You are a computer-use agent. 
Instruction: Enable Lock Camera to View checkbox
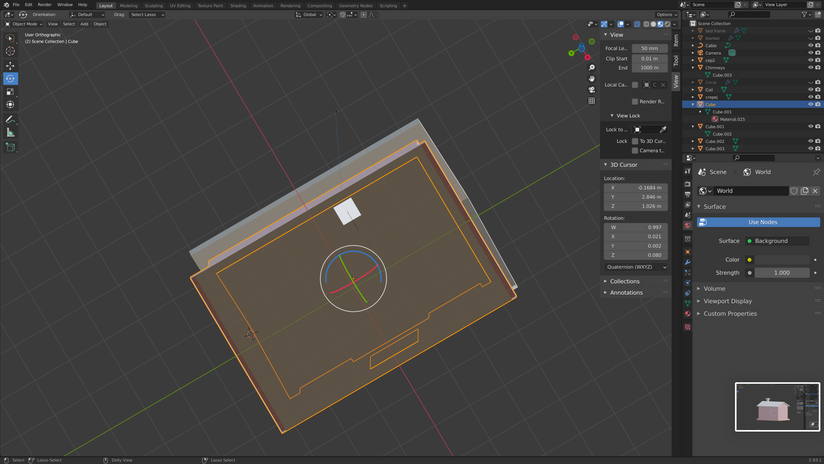(x=635, y=150)
